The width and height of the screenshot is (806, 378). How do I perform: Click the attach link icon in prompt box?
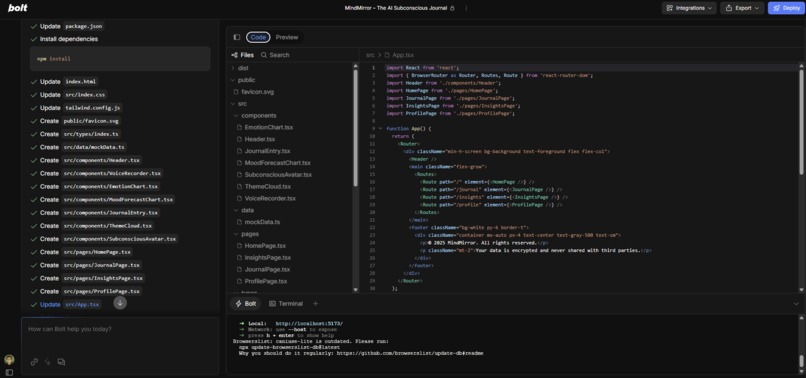click(34, 362)
